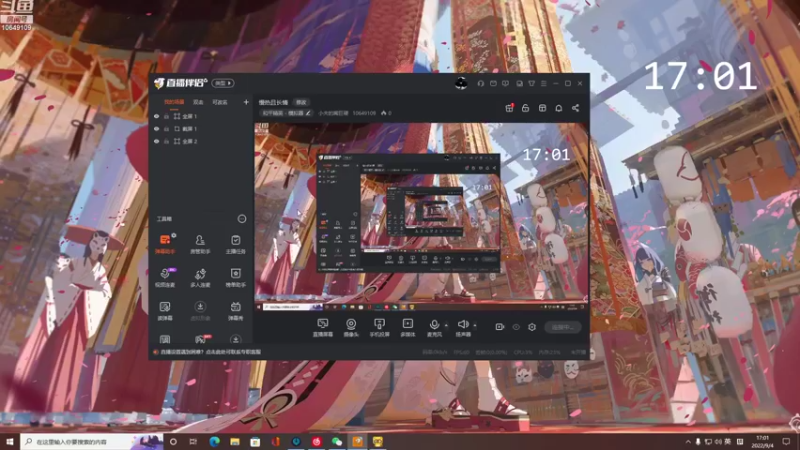The height and width of the screenshot is (450, 800).
Task: Add a 多媒体 multimedia source
Action: (408, 328)
